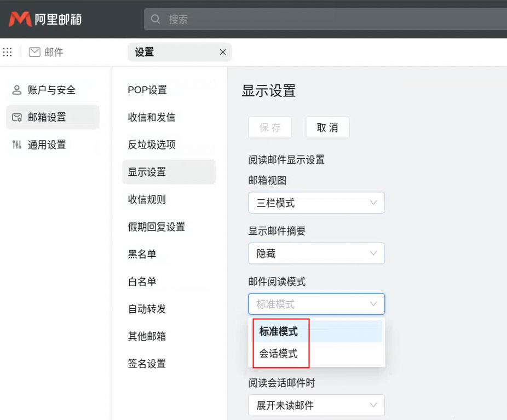Screen dimensions: 507x420
Task: Open the apps grid launcher icon
Action: [x=8, y=52]
